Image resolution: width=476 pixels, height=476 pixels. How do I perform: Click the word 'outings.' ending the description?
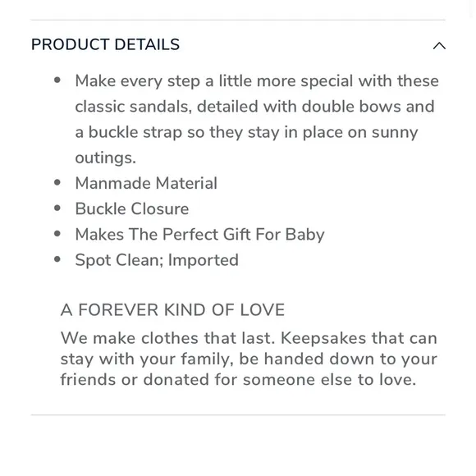pyautogui.click(x=105, y=158)
